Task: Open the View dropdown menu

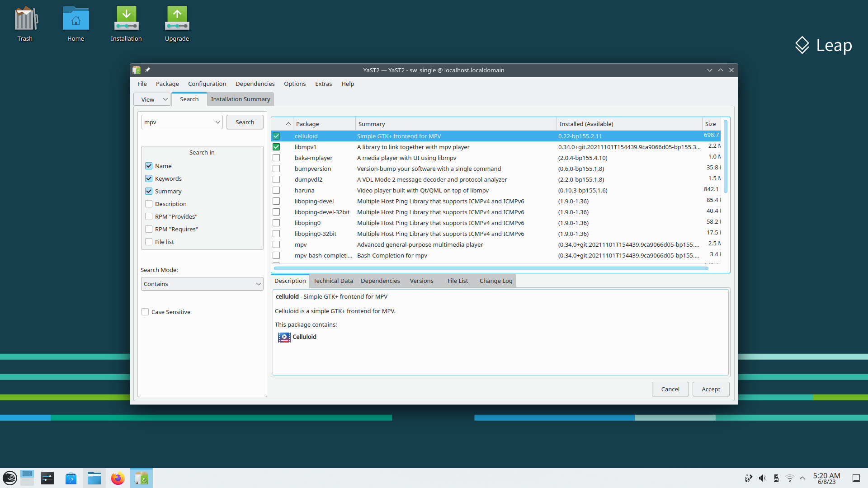Action: point(151,99)
